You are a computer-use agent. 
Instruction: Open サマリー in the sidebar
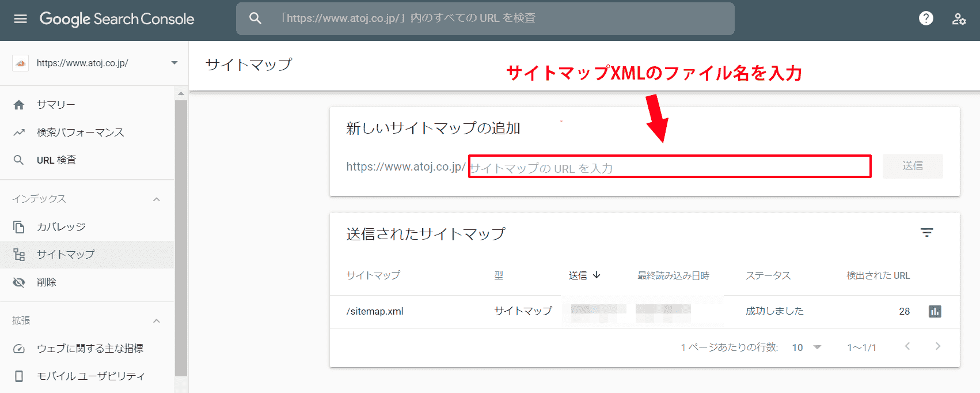(x=87, y=104)
